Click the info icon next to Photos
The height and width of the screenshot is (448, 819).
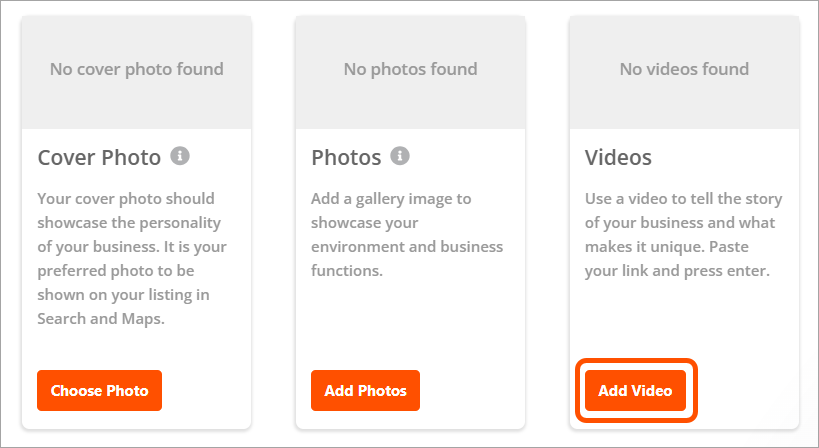pos(400,156)
